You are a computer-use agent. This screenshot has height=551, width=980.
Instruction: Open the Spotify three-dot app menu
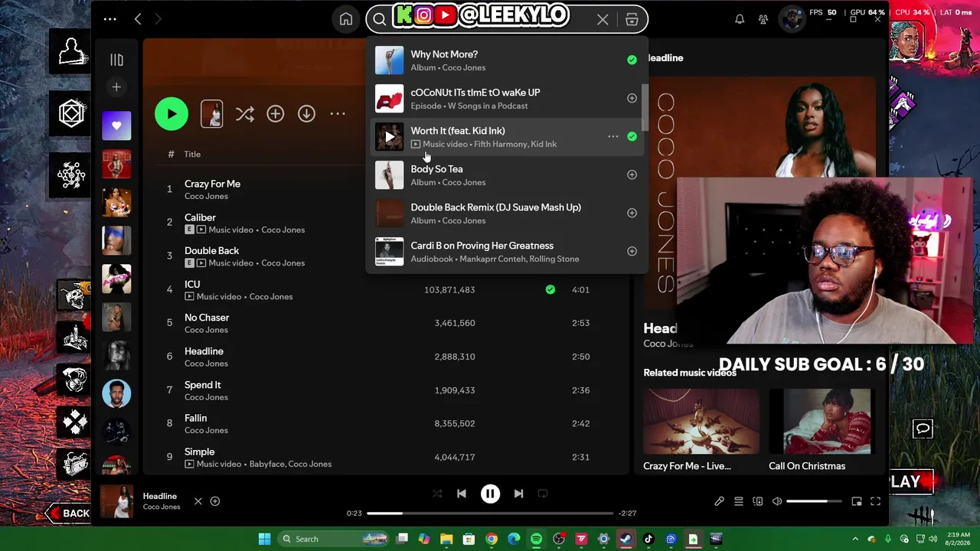[x=109, y=19]
